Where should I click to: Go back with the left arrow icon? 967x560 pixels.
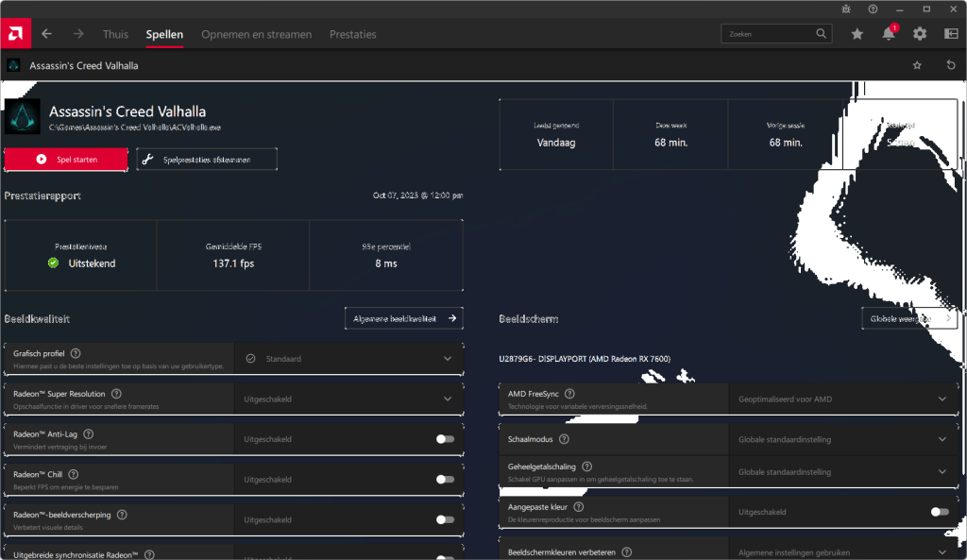(x=46, y=34)
